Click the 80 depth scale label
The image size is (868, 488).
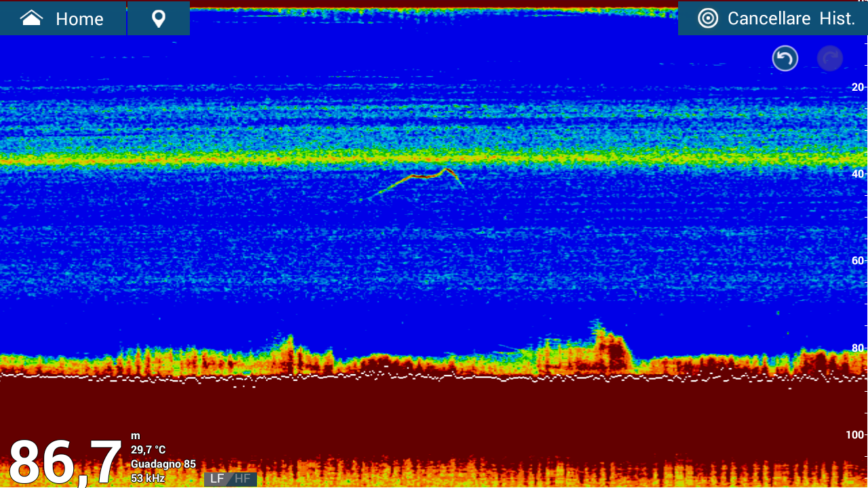858,348
